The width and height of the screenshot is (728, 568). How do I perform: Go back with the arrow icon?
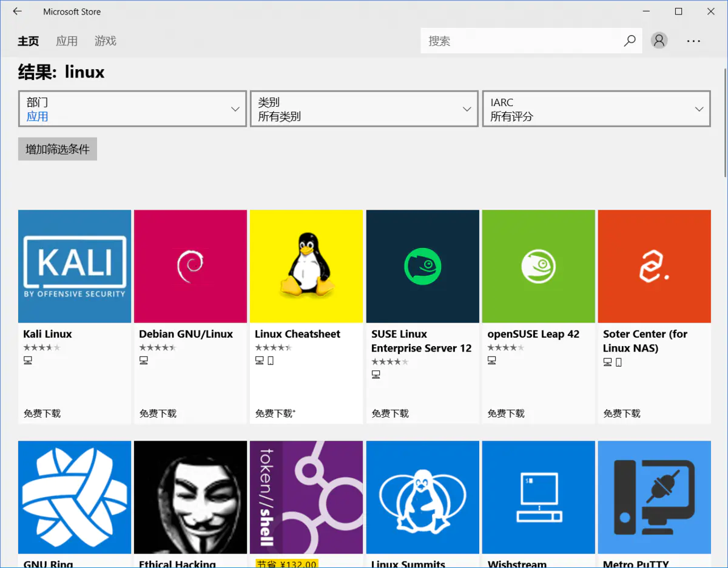[17, 12]
